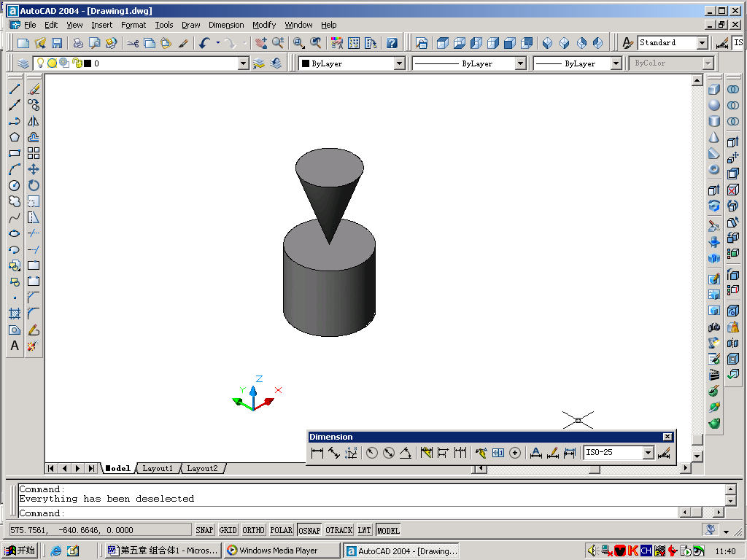This screenshot has height=560, width=747.
Task: Click the Save toolbar icon
Action: [57, 43]
